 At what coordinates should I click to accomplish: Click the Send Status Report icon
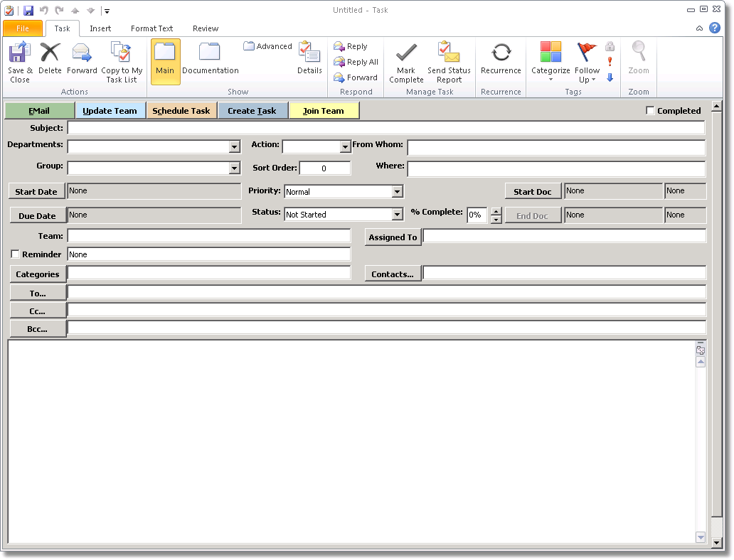[449, 54]
